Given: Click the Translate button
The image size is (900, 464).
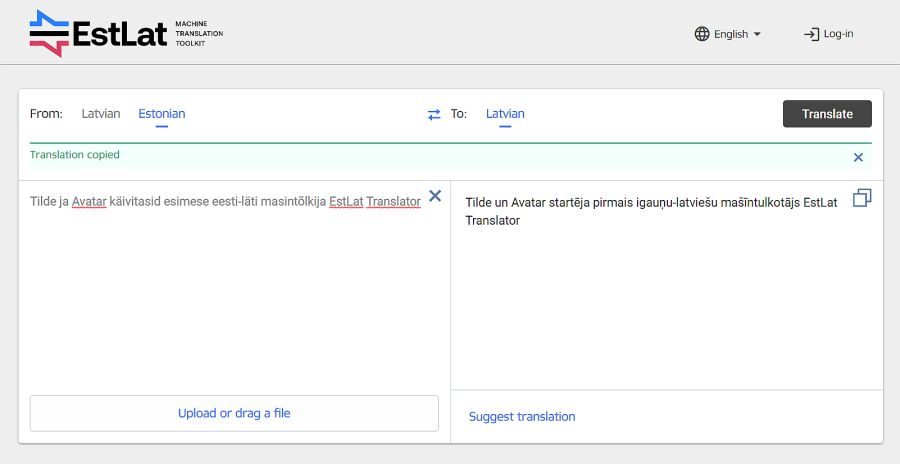Looking at the screenshot, I should (827, 114).
